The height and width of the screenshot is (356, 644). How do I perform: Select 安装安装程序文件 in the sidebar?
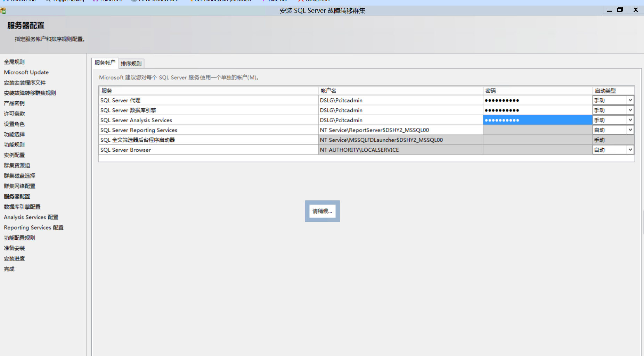25,83
